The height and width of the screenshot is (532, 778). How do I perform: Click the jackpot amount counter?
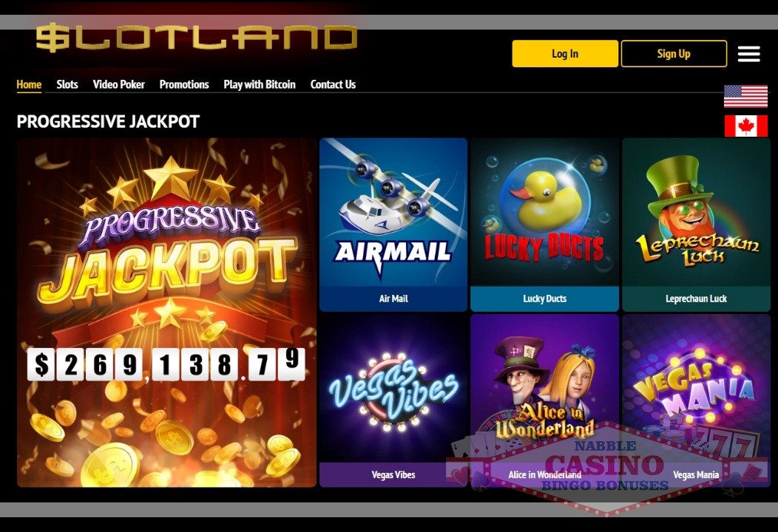tap(166, 364)
